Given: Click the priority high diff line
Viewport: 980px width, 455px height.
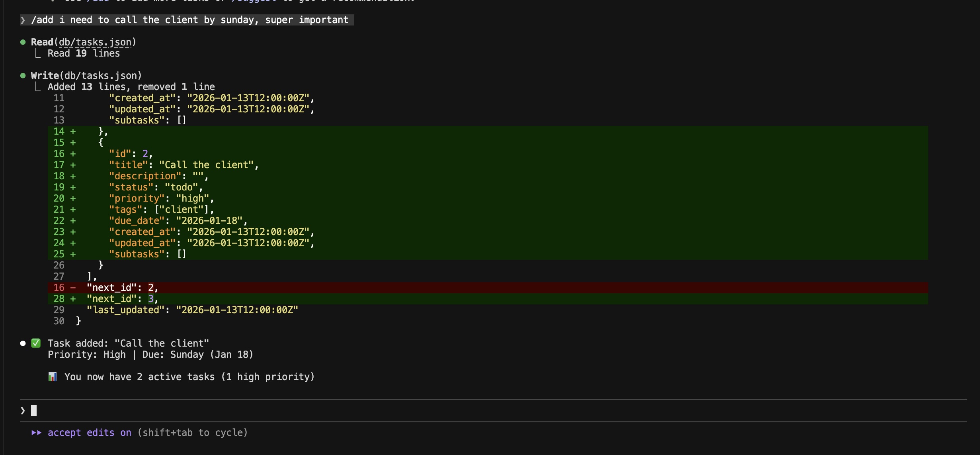Looking at the screenshot, I should pyautogui.click(x=161, y=198).
